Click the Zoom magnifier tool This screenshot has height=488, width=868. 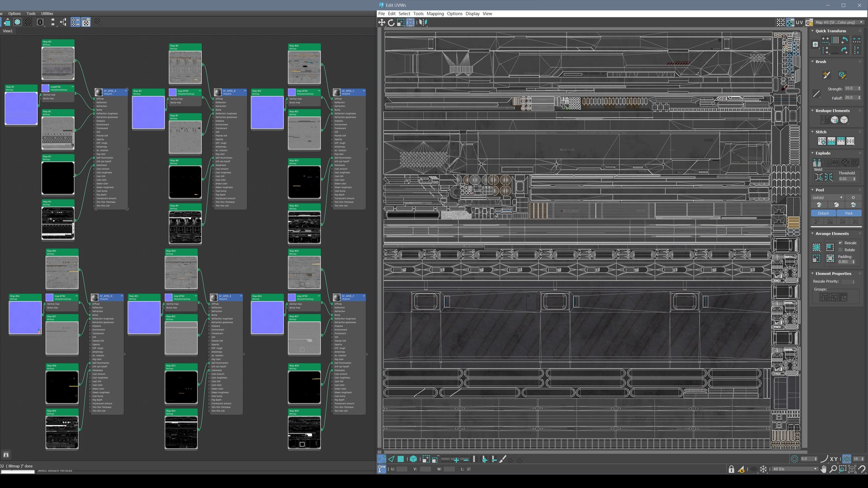[x=833, y=469]
